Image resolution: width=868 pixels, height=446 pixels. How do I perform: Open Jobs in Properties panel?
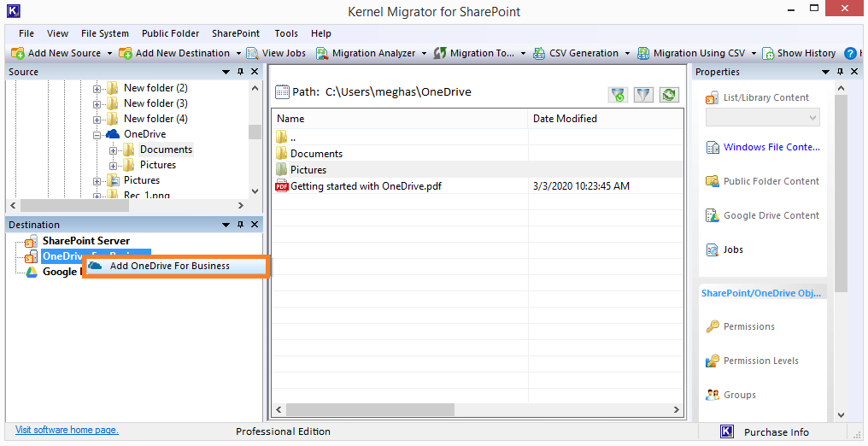[733, 249]
